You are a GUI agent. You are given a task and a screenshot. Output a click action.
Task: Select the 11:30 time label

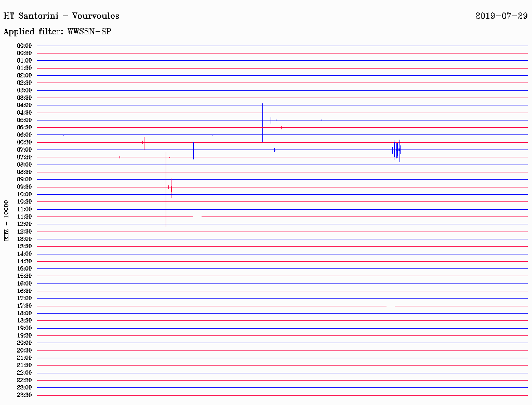(24, 217)
